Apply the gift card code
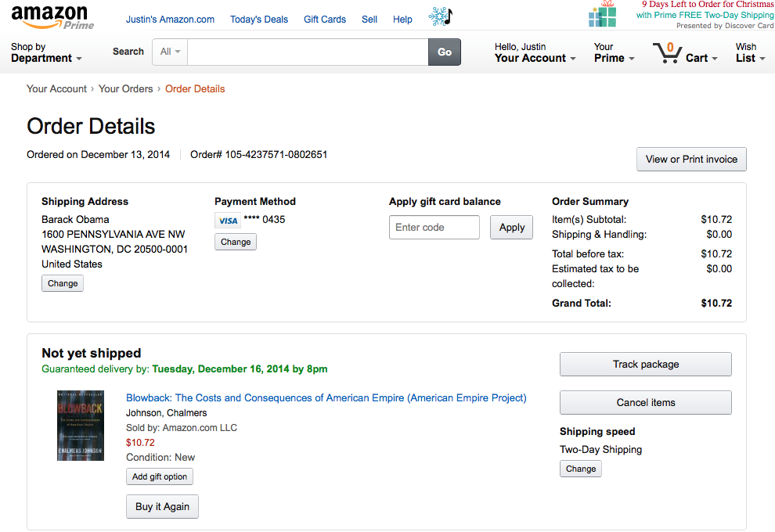This screenshot has width=775, height=532. [x=511, y=227]
